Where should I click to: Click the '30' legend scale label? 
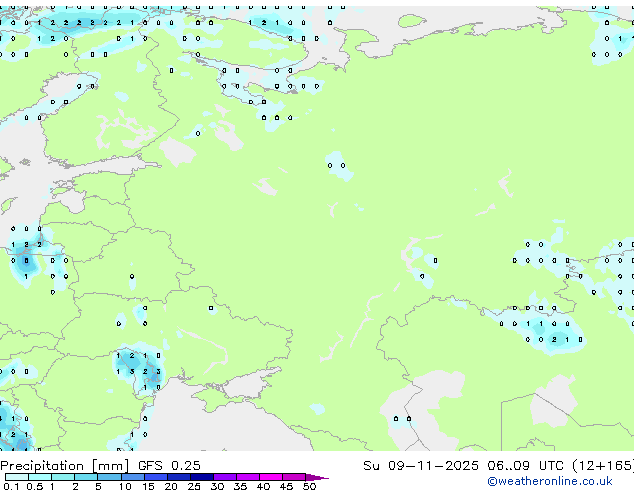point(217,486)
